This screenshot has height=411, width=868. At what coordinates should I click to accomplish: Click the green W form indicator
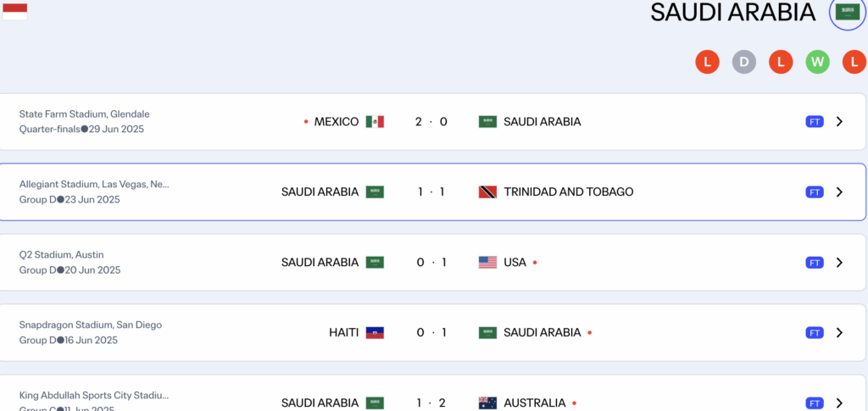click(x=817, y=62)
